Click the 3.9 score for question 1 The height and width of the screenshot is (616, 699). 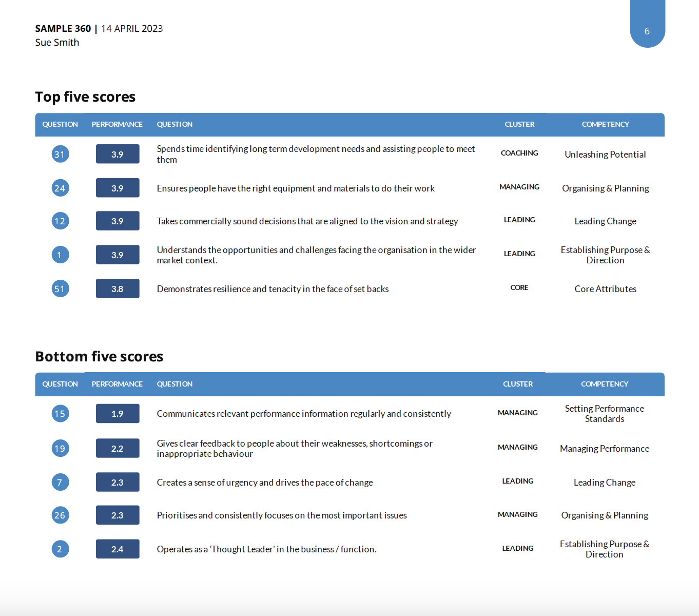(x=118, y=255)
